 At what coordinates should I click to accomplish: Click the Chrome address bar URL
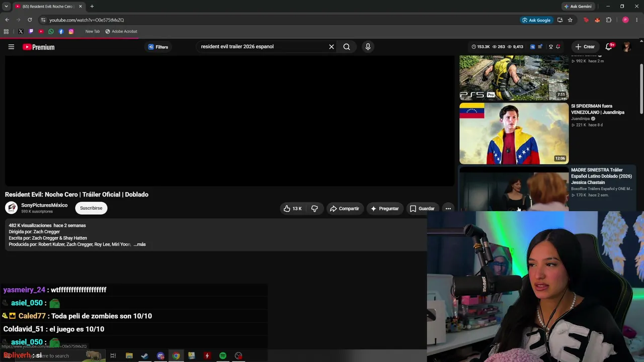click(87, 20)
